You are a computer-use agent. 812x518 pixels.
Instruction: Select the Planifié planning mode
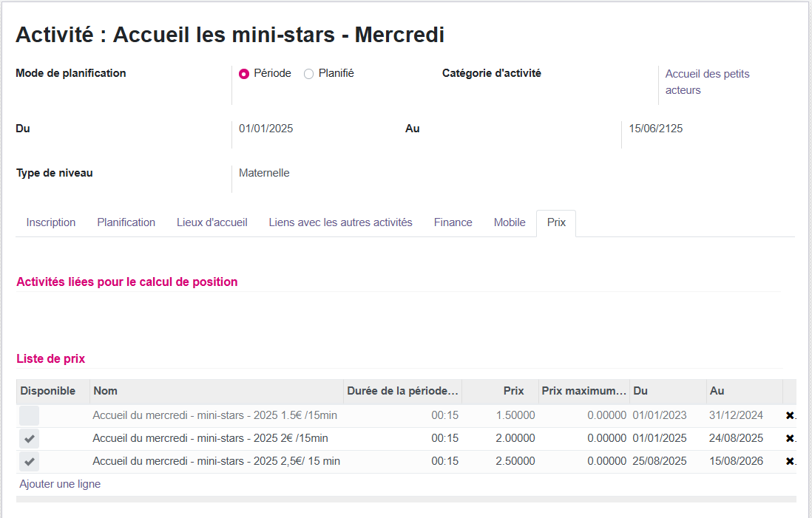[x=308, y=74]
